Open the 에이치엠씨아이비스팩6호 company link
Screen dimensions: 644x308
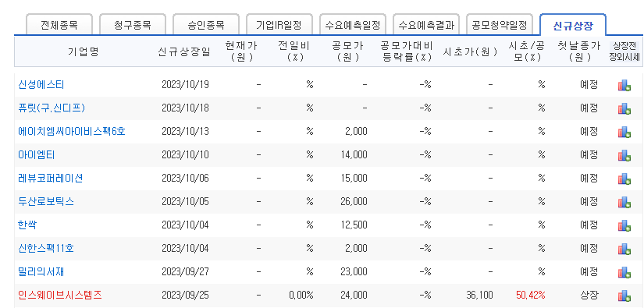(72, 132)
